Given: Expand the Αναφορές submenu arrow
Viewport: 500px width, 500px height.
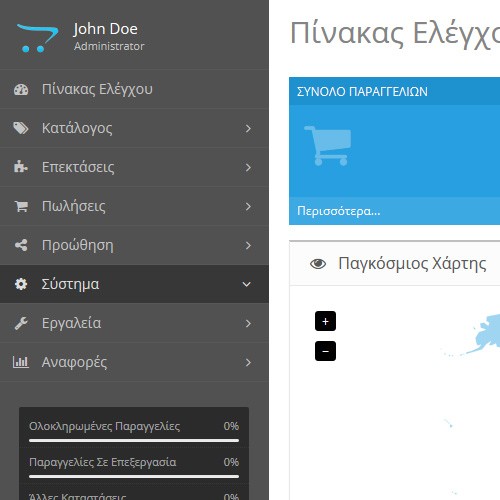Looking at the screenshot, I should (x=248, y=362).
